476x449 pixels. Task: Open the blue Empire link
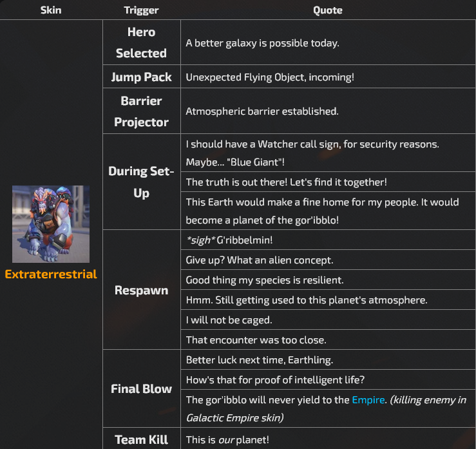(368, 400)
